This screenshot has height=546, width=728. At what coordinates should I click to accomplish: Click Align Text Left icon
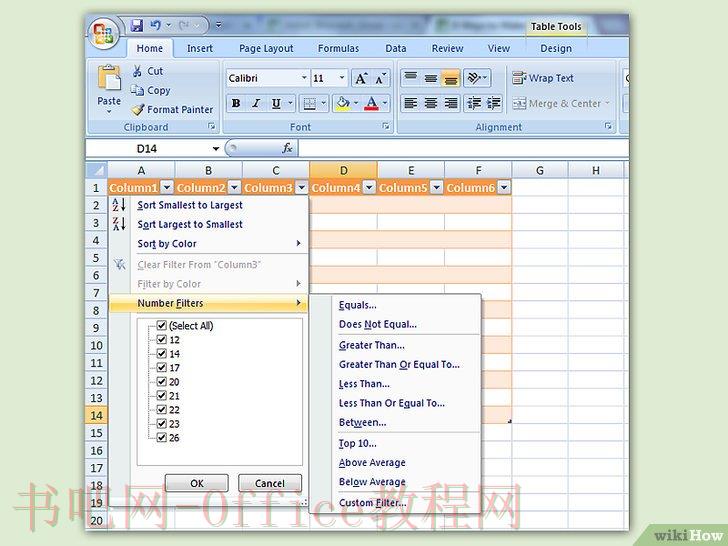pyautogui.click(x=411, y=103)
